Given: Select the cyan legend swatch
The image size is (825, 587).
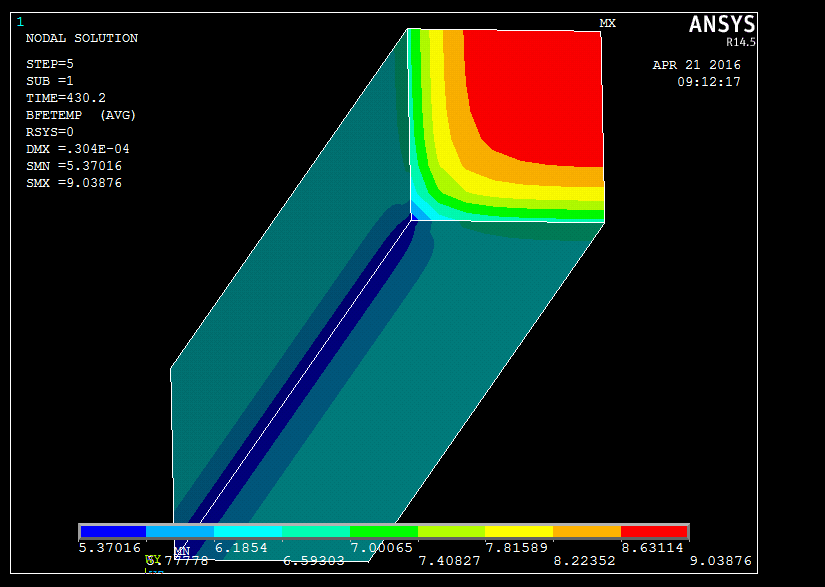Looking at the screenshot, I should 248,531.
